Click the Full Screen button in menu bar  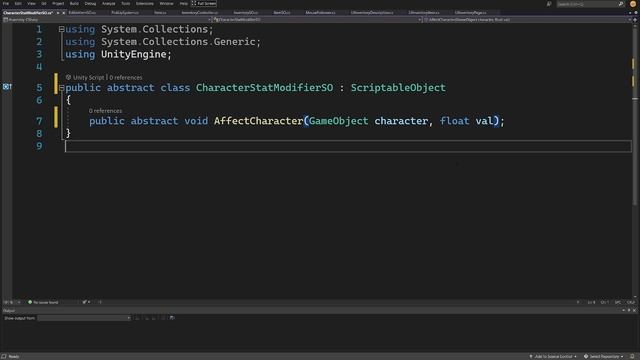(204, 3)
